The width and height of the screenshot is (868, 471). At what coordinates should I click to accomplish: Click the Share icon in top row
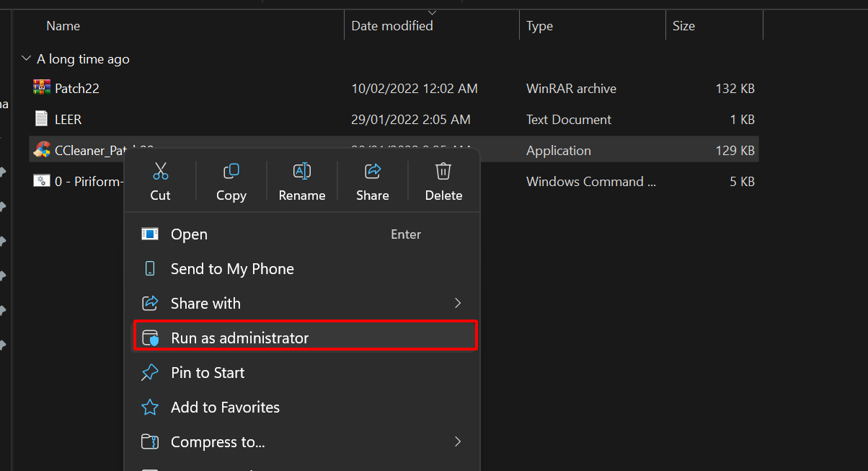point(372,172)
